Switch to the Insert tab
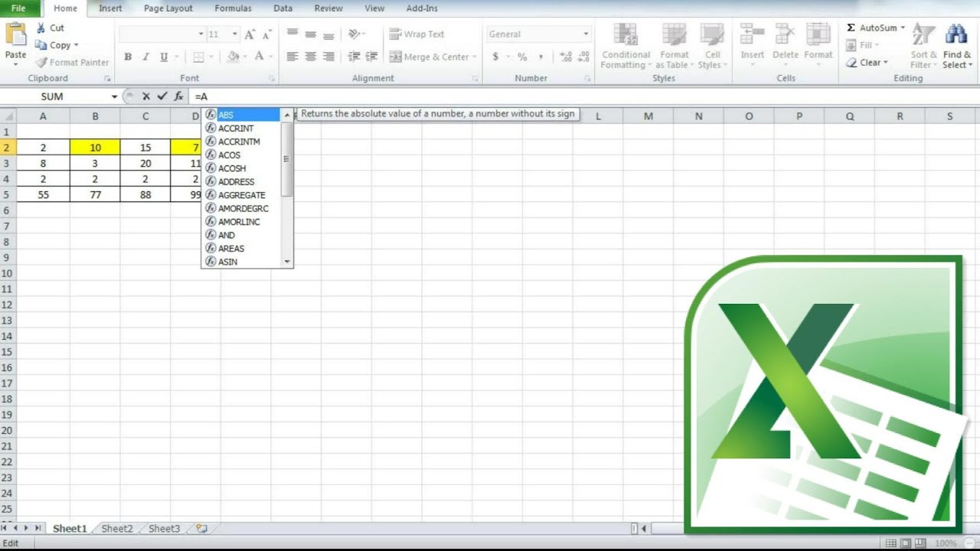Image resolution: width=980 pixels, height=551 pixels. coord(110,8)
